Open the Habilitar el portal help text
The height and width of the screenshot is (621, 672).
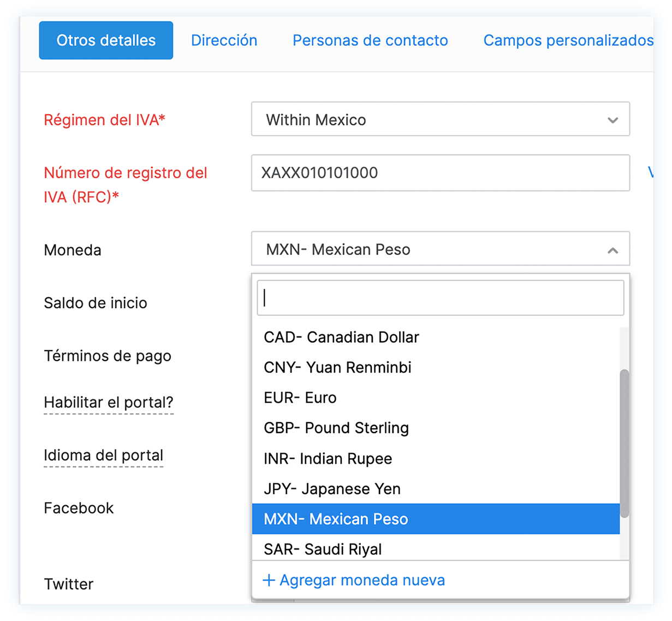[108, 403]
